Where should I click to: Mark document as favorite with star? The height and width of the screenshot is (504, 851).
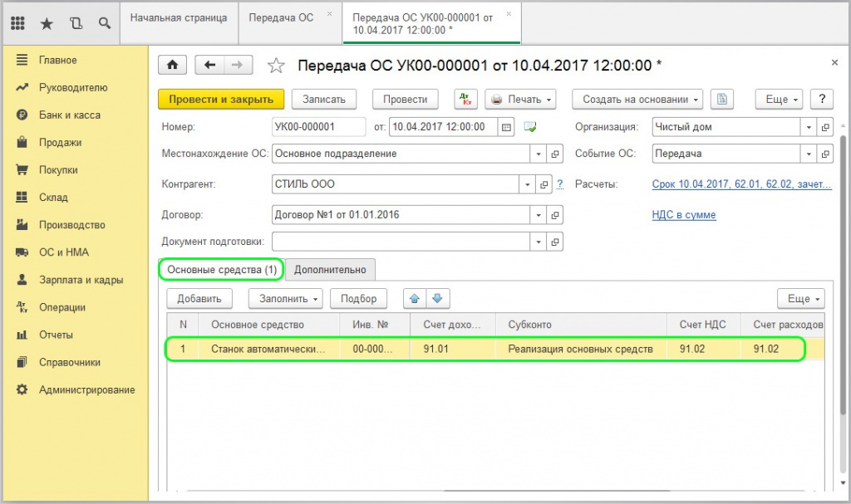pyautogui.click(x=276, y=66)
